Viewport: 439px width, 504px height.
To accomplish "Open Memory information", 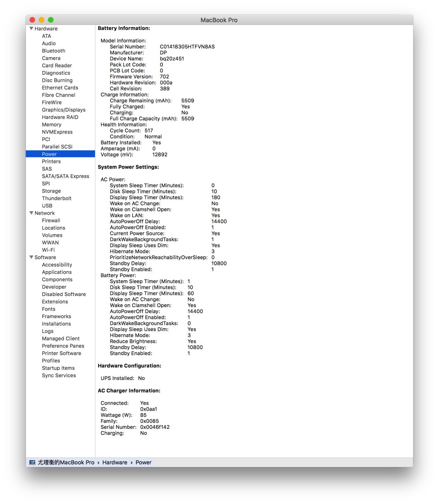I will click(52, 124).
